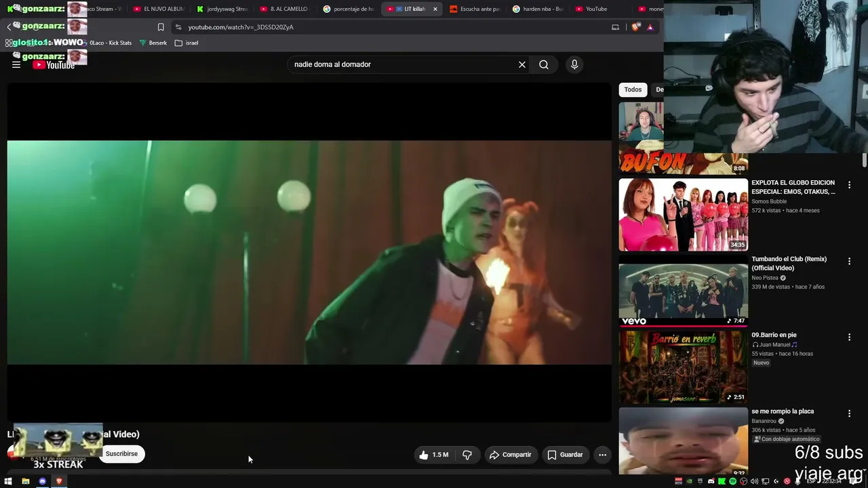Viewport: 868px width, 488px height.
Task: Select the Todos filter chip
Action: coord(633,89)
